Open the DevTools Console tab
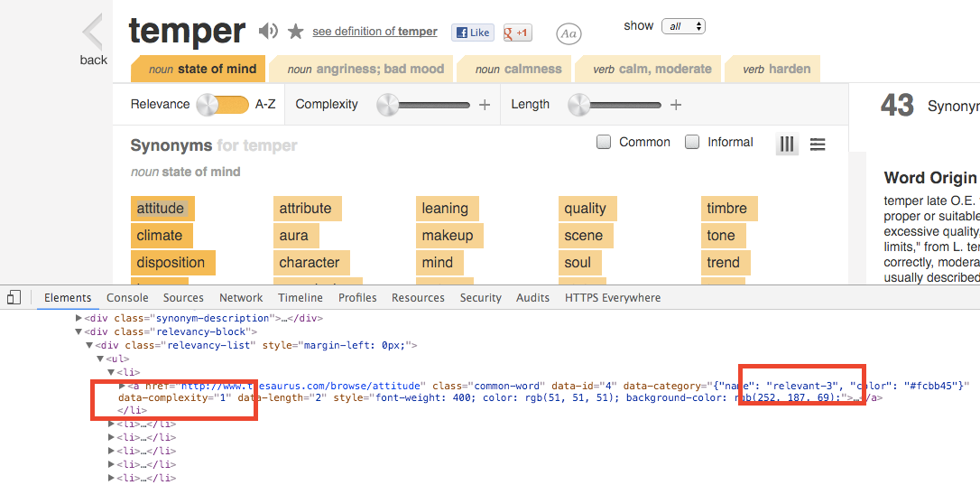 [x=127, y=298]
